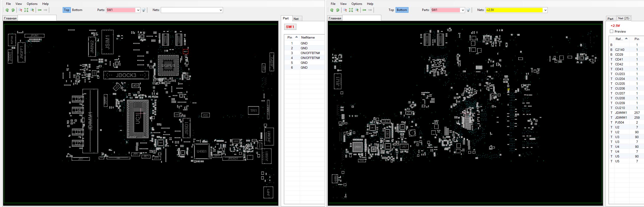644x207 pixels.
Task: Click first rotate board icon in empty-Nets window
Action: click(7, 10)
